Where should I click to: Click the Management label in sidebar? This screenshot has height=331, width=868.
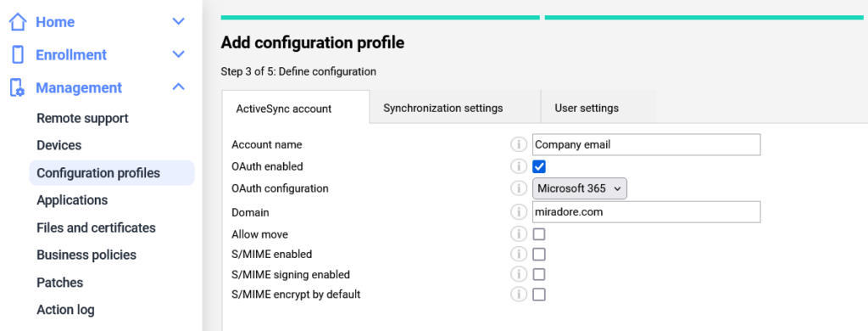79,87
